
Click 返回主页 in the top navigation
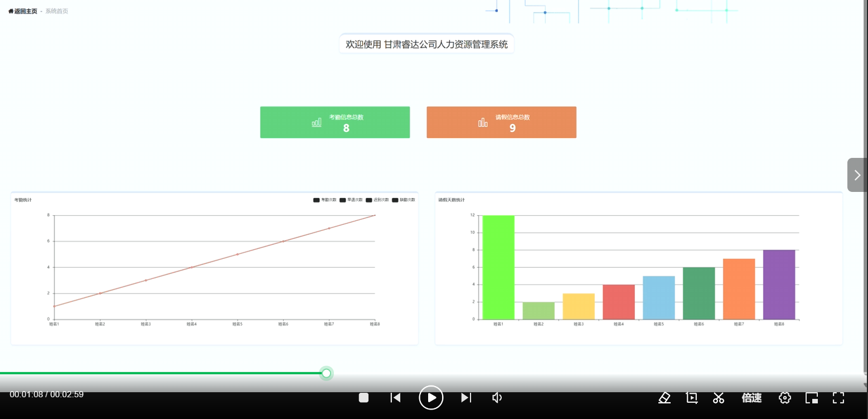click(x=22, y=10)
